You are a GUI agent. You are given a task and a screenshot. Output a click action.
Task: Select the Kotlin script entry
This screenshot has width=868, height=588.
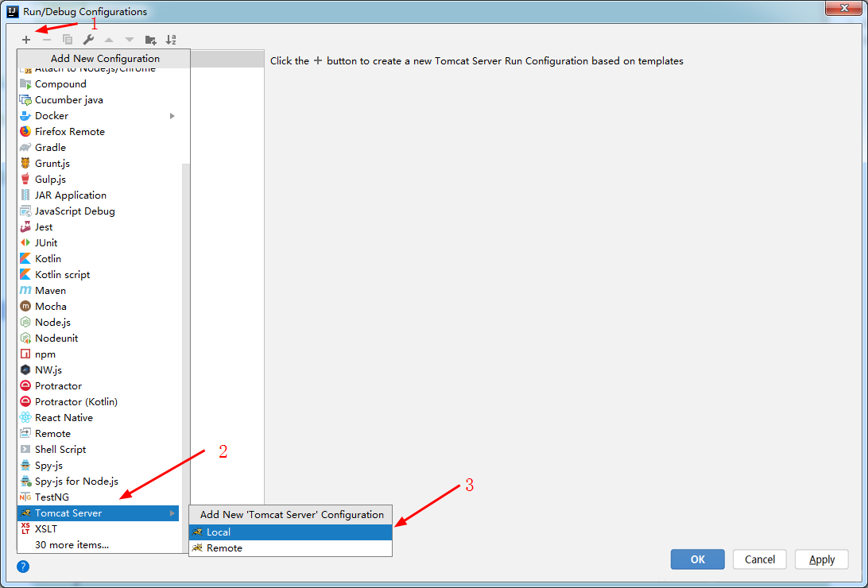tap(98, 275)
